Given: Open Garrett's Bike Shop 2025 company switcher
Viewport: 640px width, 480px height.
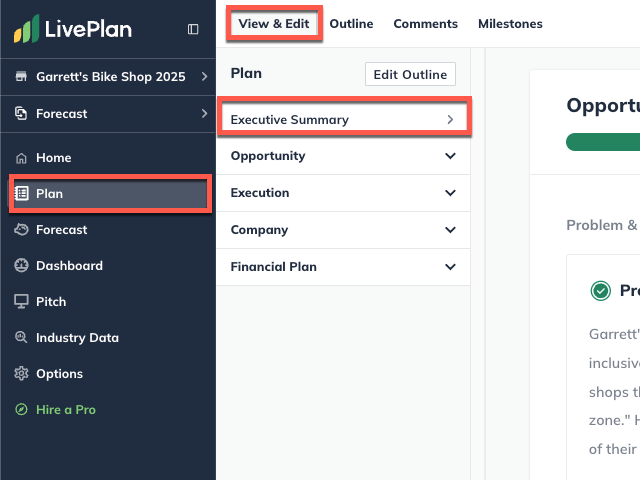Looking at the screenshot, I should click(x=108, y=77).
